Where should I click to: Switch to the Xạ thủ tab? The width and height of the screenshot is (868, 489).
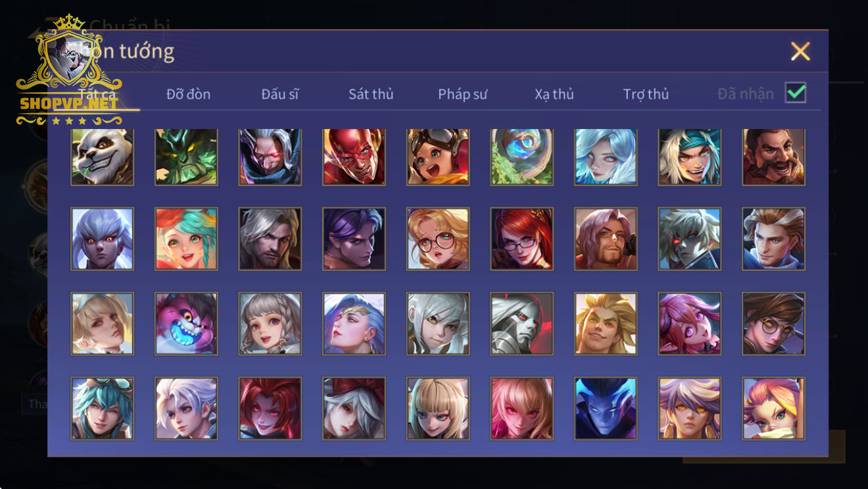point(554,94)
